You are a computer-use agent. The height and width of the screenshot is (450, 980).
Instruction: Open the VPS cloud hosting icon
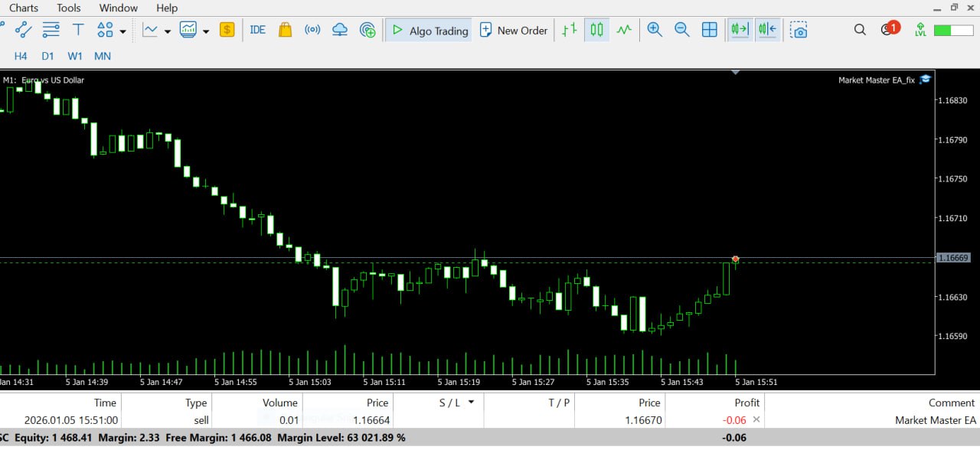340,30
